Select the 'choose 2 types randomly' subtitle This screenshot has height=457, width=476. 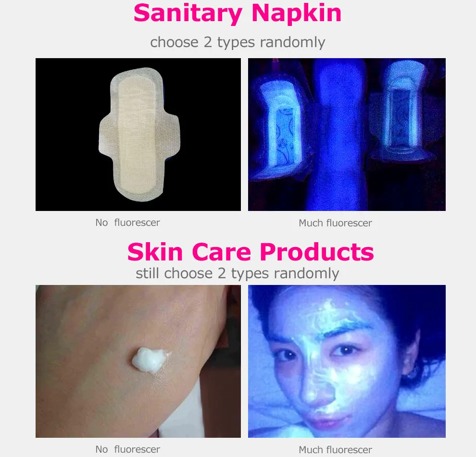click(x=238, y=42)
